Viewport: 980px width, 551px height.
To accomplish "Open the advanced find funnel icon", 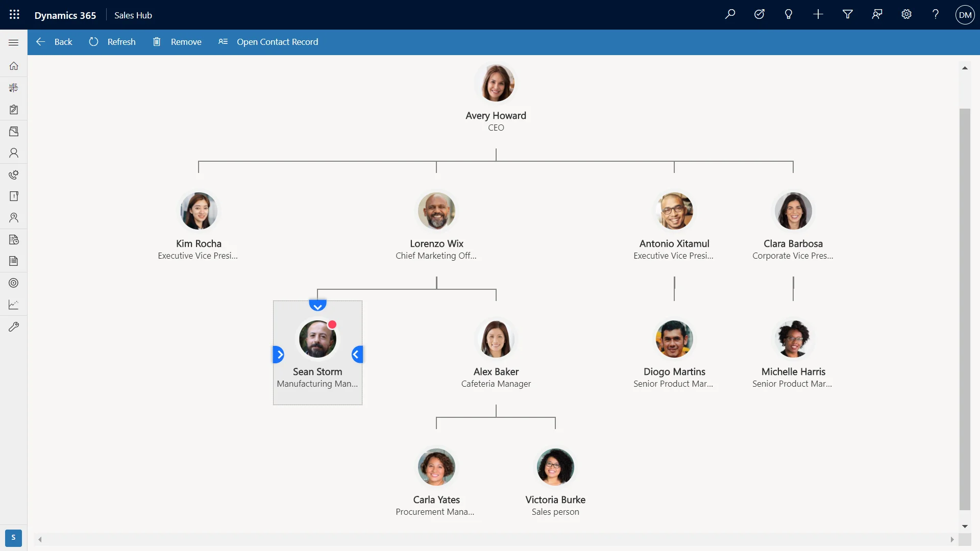I will pos(848,14).
